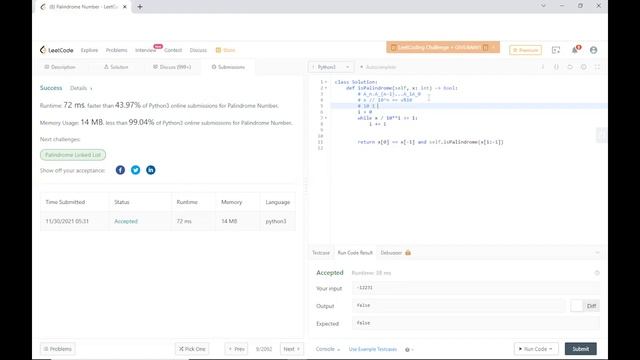The height and width of the screenshot is (360, 640).
Task: Open the Python3 language dropdown
Action: (331, 67)
